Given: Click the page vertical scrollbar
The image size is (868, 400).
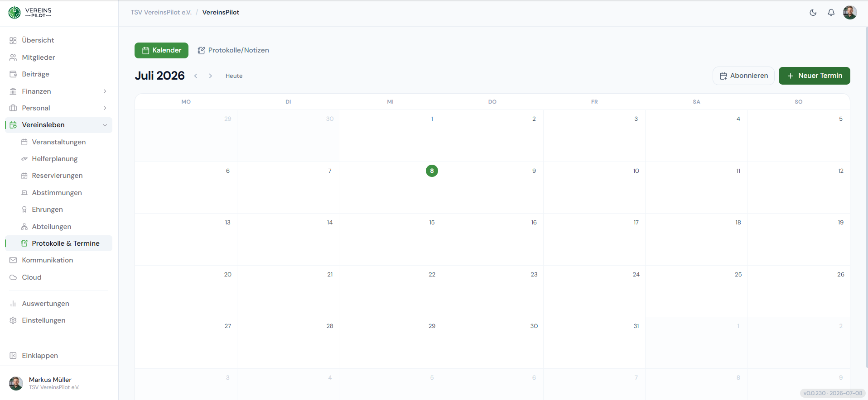Looking at the screenshot, I should coord(866,197).
